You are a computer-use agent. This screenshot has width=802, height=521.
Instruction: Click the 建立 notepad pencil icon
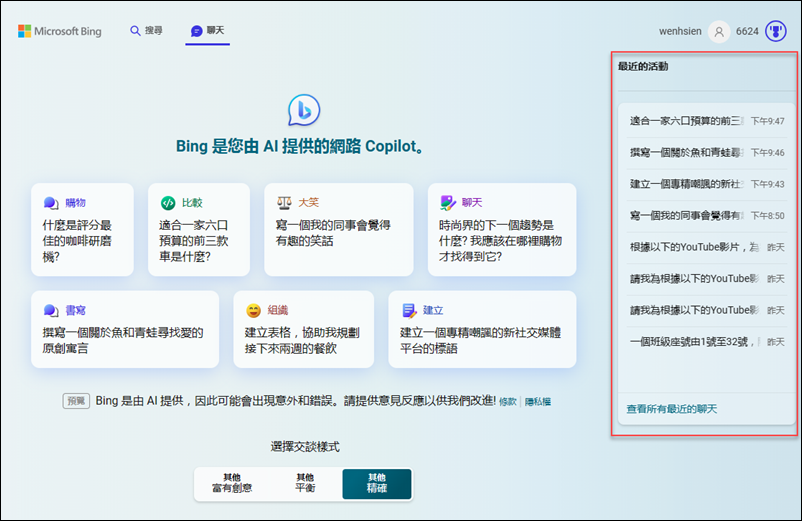click(410, 310)
